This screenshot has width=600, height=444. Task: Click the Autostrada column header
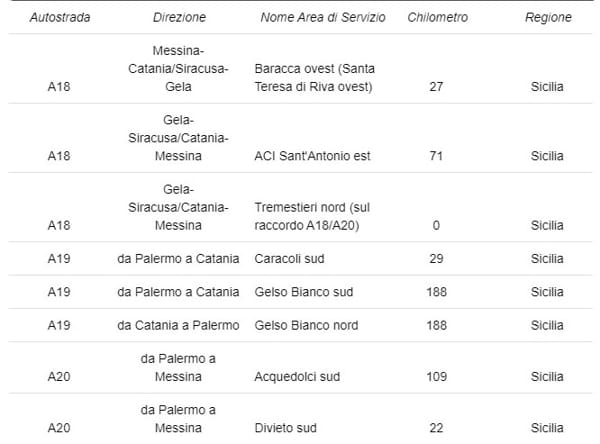tap(60, 17)
